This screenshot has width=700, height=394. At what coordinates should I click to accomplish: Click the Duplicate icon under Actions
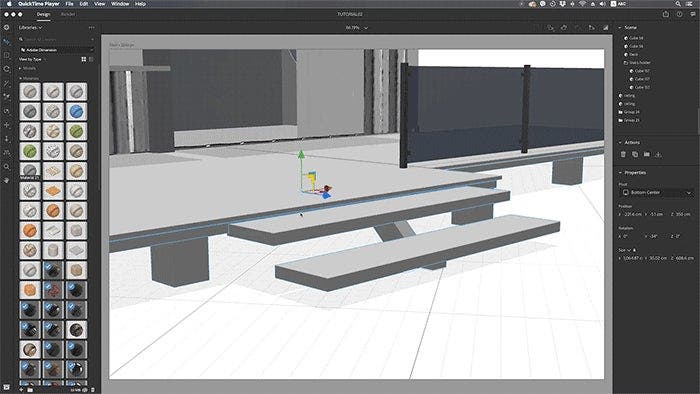coord(635,154)
